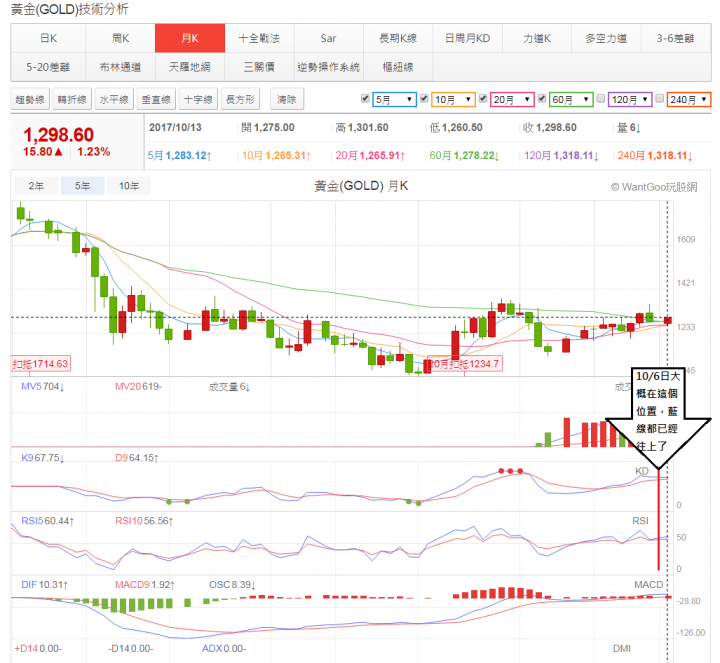Uncheck the 20月 moving average checkbox
Image resolution: width=720 pixels, height=663 pixels.
[x=483, y=98]
